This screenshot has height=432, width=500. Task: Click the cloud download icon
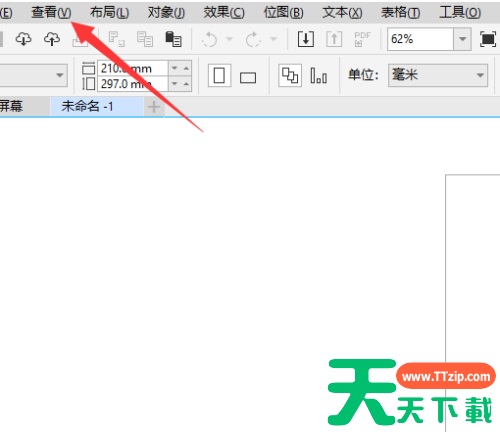(x=23, y=39)
